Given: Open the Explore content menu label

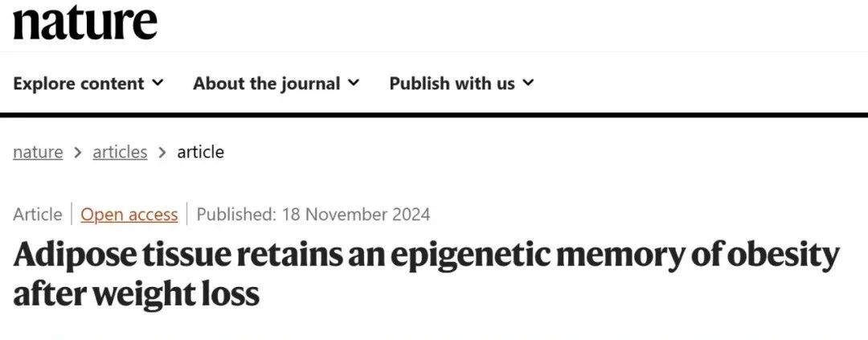Looking at the screenshot, I should tap(79, 84).
